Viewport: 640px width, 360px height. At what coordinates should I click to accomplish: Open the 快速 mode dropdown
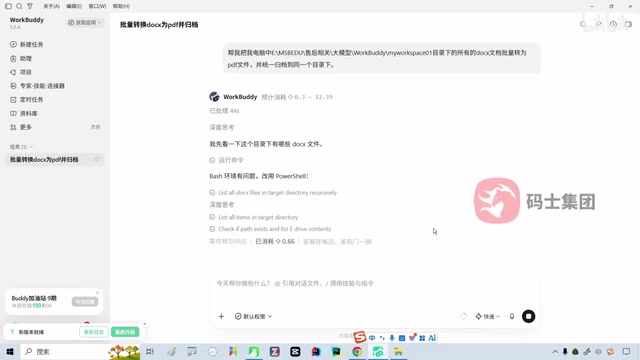point(487,316)
